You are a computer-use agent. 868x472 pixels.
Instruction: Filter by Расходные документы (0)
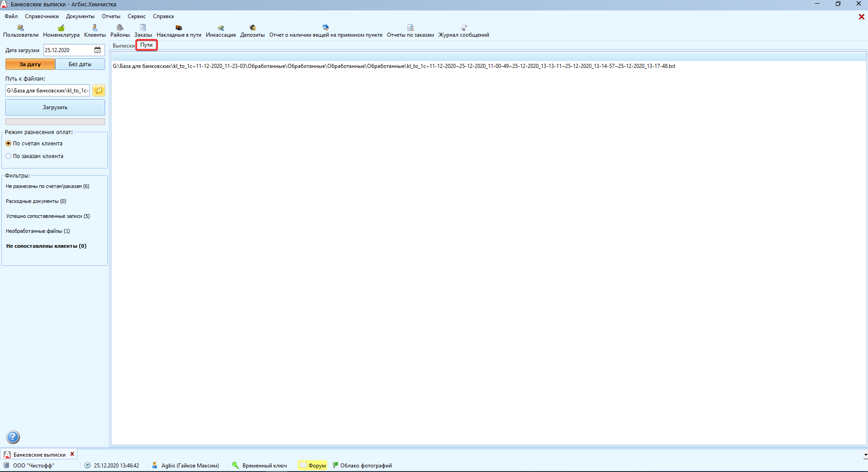(36, 201)
